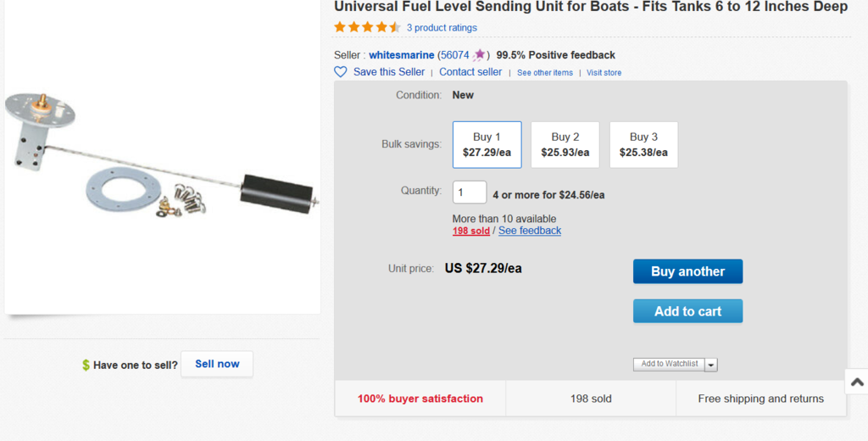
Task: Open the 3 product ratings link
Action: pos(442,28)
